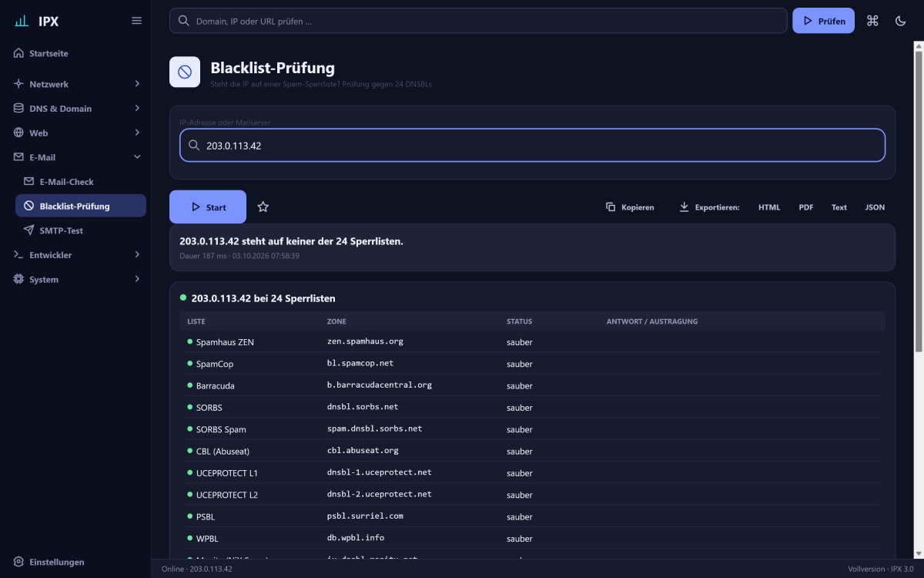924x578 pixels.
Task: Expand the Web section chevron
Action: [x=137, y=133]
